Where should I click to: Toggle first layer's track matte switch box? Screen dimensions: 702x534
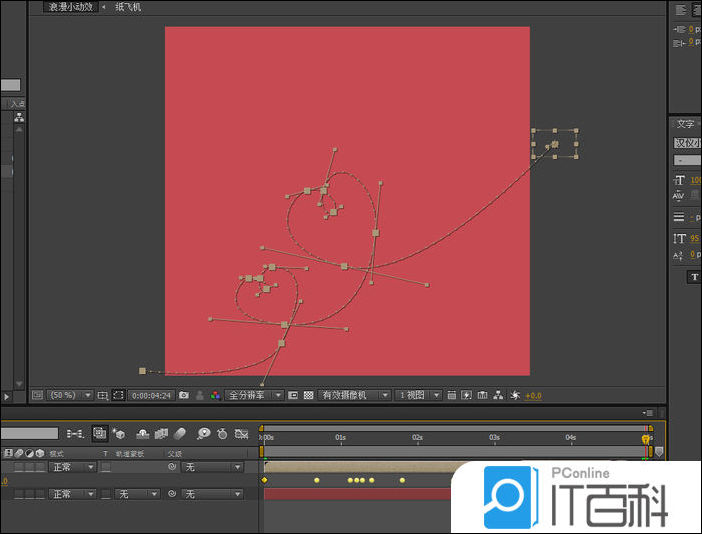click(x=106, y=467)
